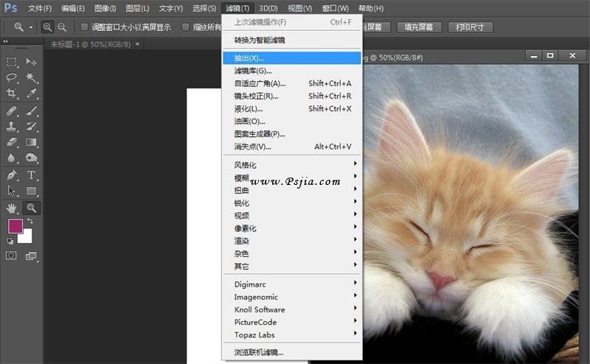Select the Blur tool
This screenshot has width=590, height=364.
(x=12, y=158)
